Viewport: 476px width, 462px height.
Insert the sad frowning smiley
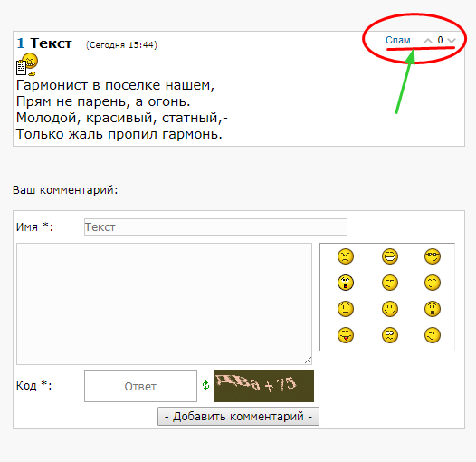tap(346, 309)
